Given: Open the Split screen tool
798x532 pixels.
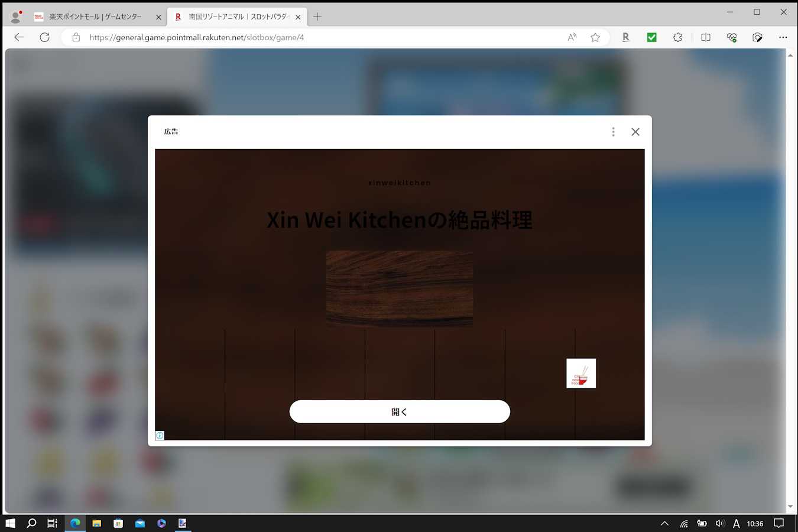Looking at the screenshot, I should coord(706,37).
